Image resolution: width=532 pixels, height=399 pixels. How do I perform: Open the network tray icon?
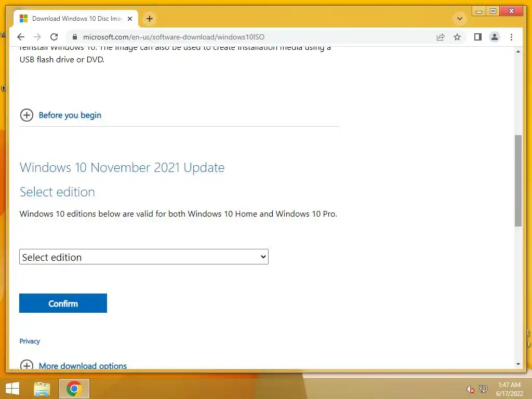coord(483,389)
